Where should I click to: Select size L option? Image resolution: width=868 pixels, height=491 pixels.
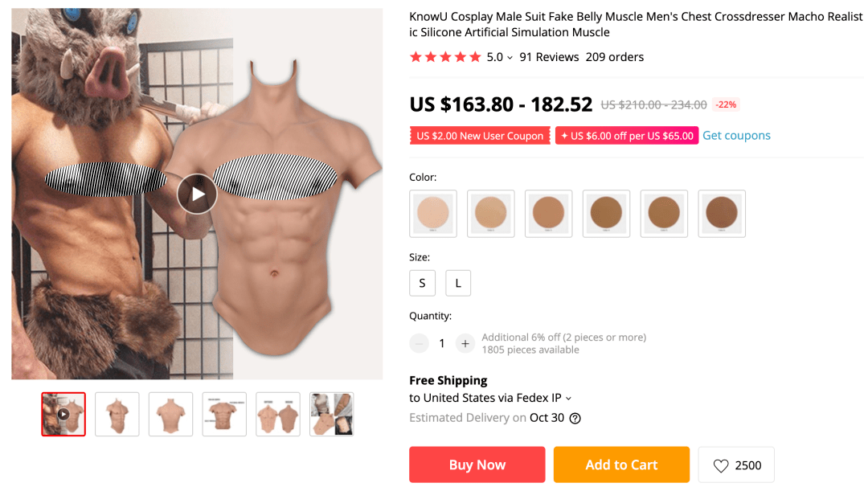(x=458, y=283)
